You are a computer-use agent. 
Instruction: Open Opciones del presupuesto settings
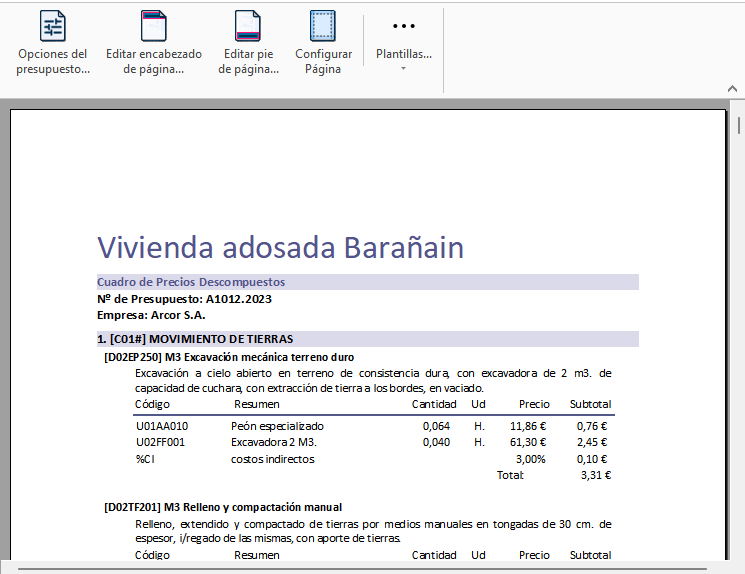point(53,43)
